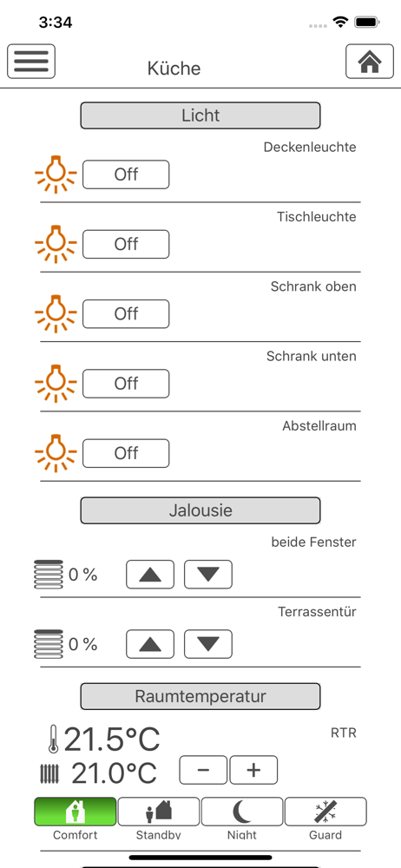401x868 pixels.
Task: Lower the beide Fenster blind
Action: pos(208,575)
